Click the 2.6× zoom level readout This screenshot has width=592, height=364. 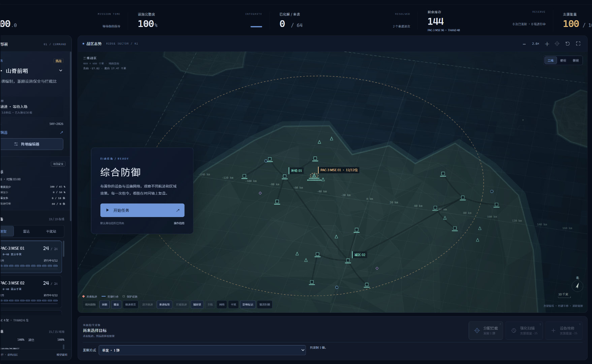click(x=535, y=44)
